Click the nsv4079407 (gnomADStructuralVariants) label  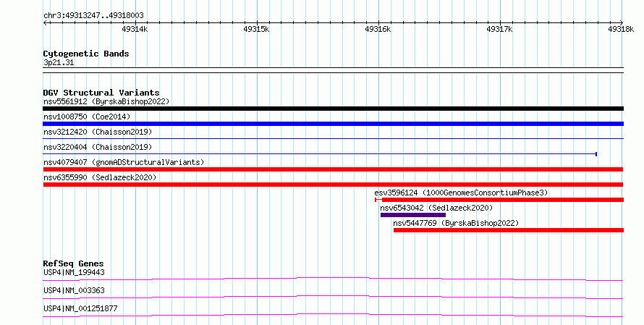click(124, 162)
